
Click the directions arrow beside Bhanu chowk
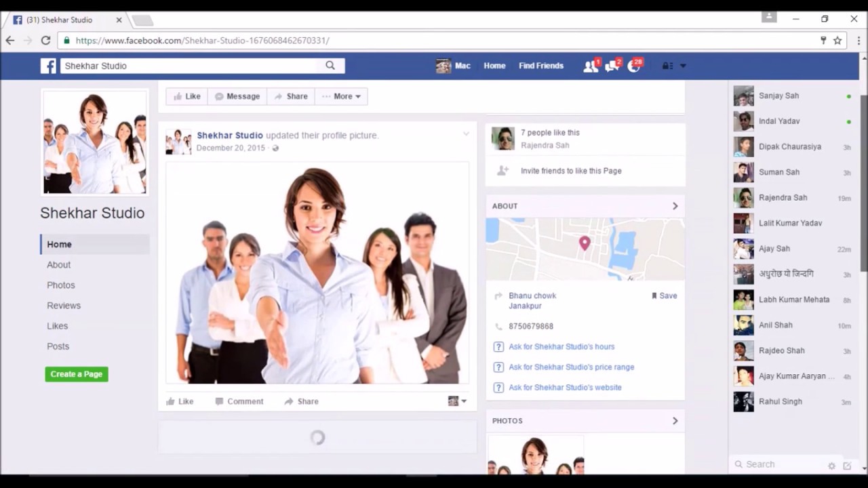(x=498, y=296)
